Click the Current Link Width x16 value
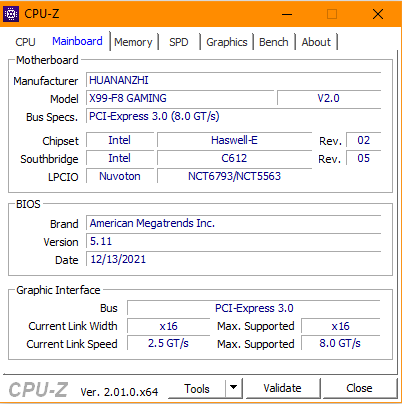 pyautogui.click(x=168, y=326)
